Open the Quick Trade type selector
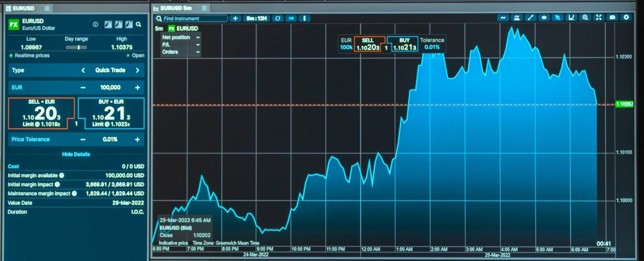The image size is (644, 261). 110,70
